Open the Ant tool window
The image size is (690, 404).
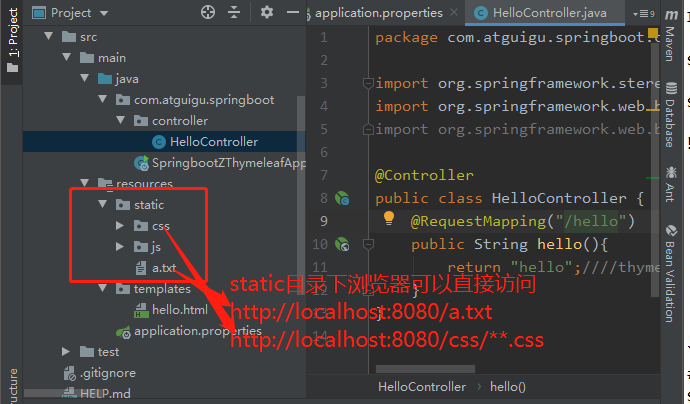670,184
